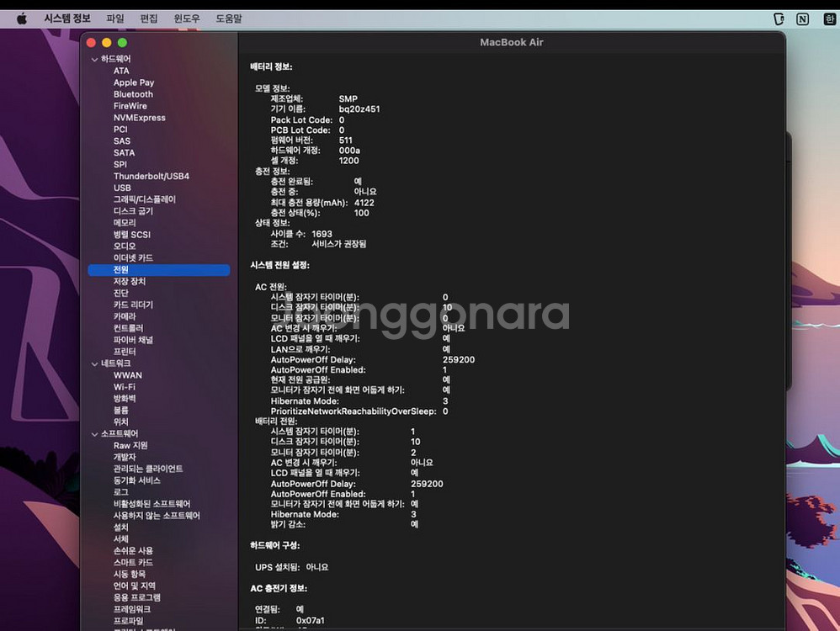
Task: Select SPI in the sidebar
Action: click(120, 165)
